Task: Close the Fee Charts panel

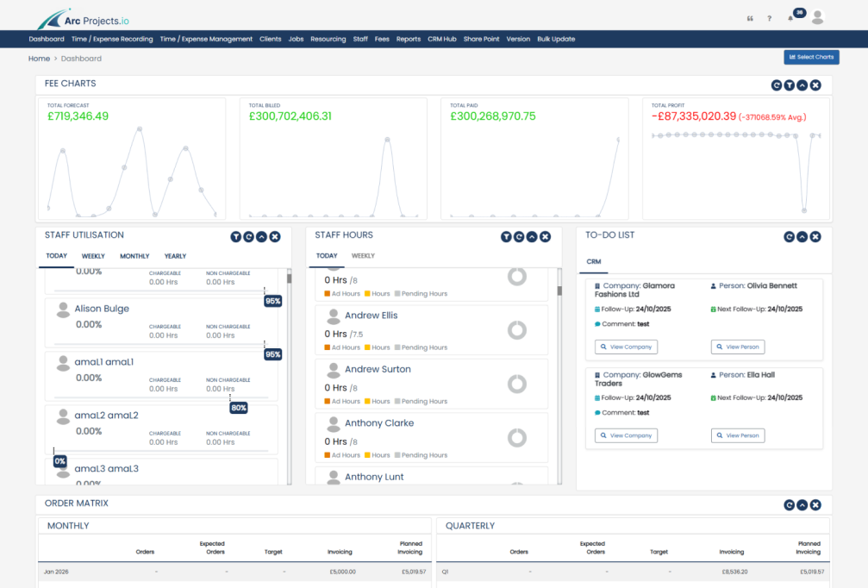Action: (815, 85)
